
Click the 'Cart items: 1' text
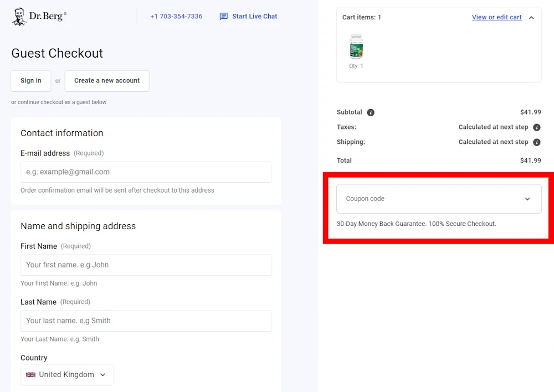click(x=361, y=17)
